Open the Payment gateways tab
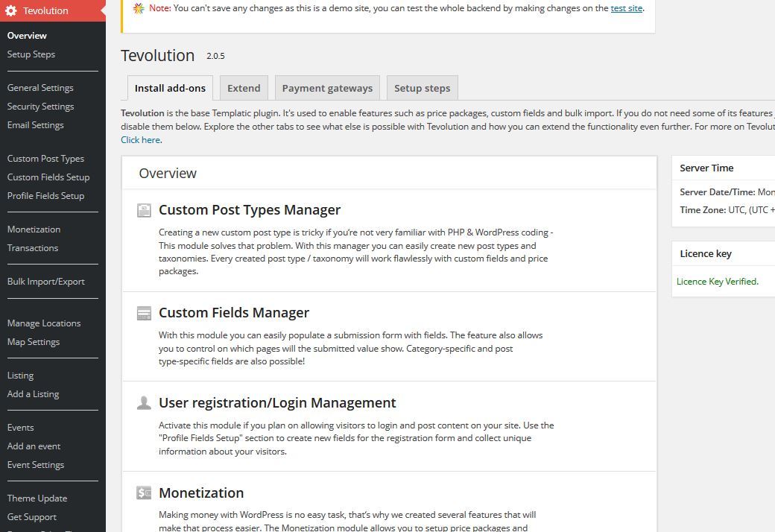The height and width of the screenshot is (532, 775). 327,88
